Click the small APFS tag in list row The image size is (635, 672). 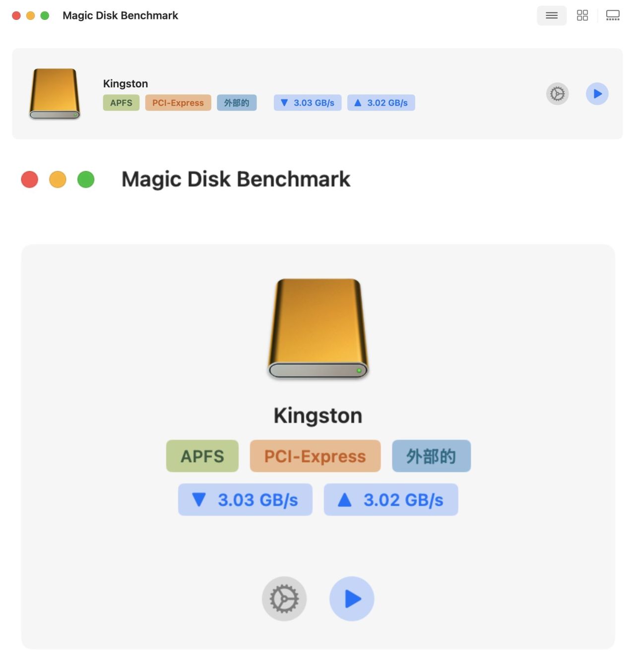point(121,103)
